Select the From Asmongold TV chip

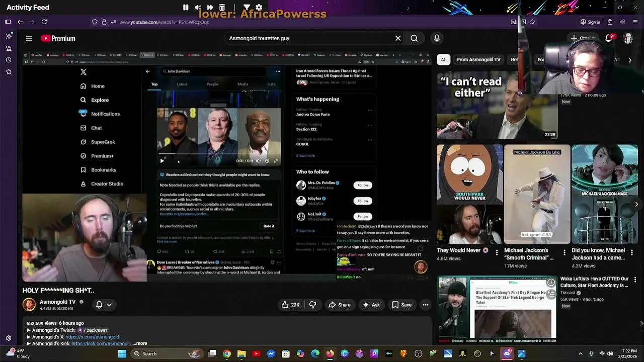point(478,60)
